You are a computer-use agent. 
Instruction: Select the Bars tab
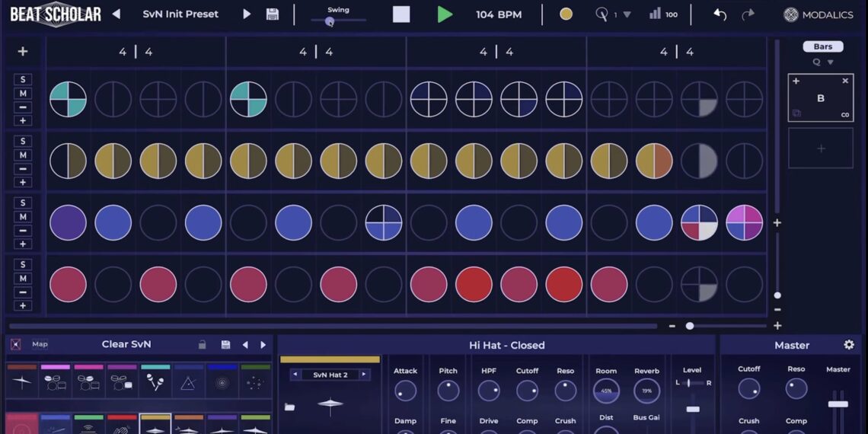click(x=822, y=46)
